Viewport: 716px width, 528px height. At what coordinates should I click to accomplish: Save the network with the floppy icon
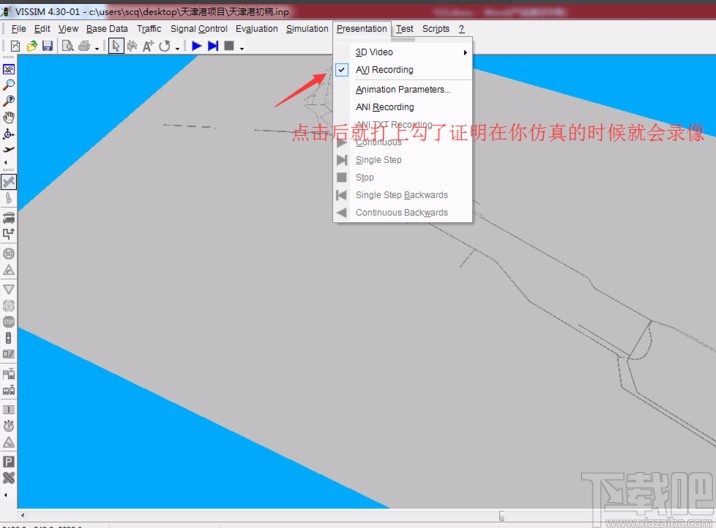tap(47, 46)
